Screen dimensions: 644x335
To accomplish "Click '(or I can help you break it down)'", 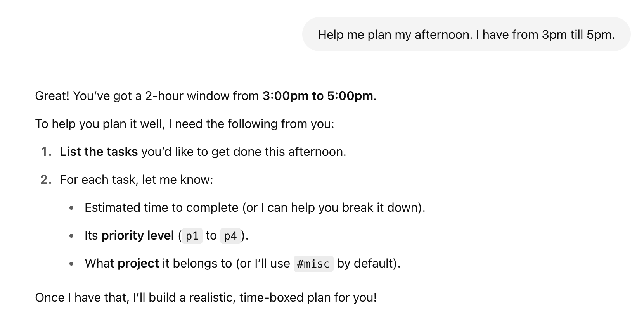I will coord(334,207).
